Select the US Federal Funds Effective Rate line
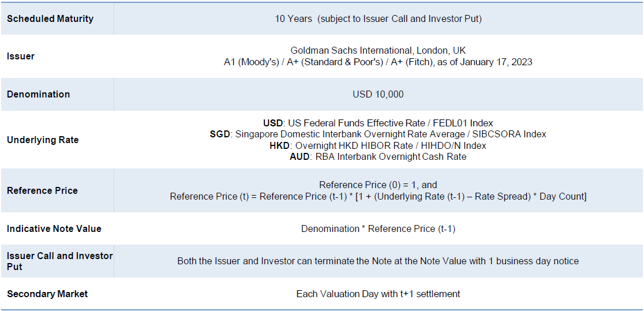 pos(378,123)
